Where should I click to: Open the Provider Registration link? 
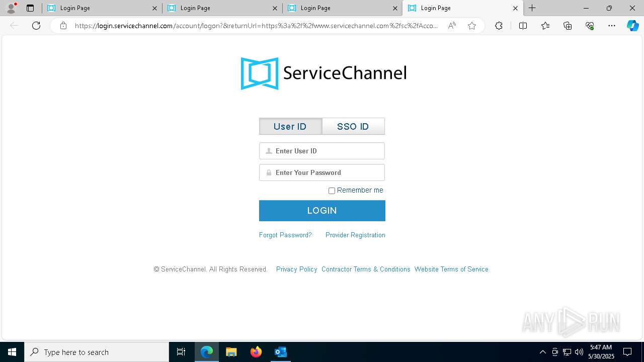[355, 235]
